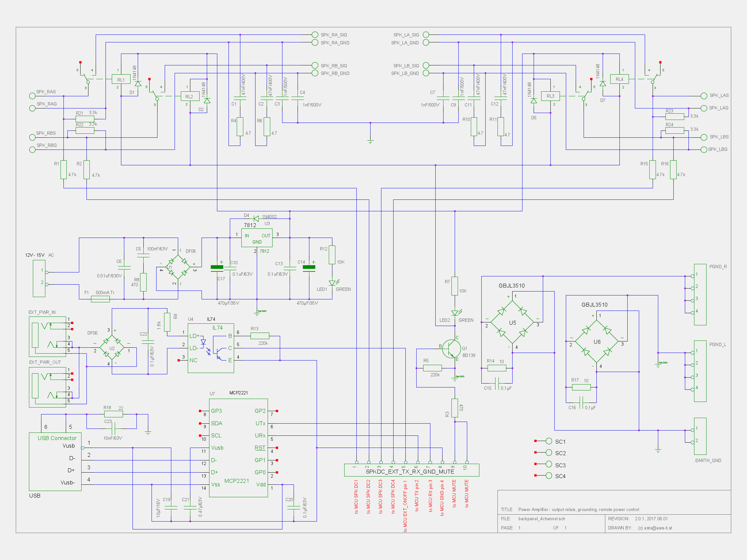747x560 pixels.
Task: Click the SPK_LB_GND terminal circle
Action: pyautogui.click(x=426, y=73)
